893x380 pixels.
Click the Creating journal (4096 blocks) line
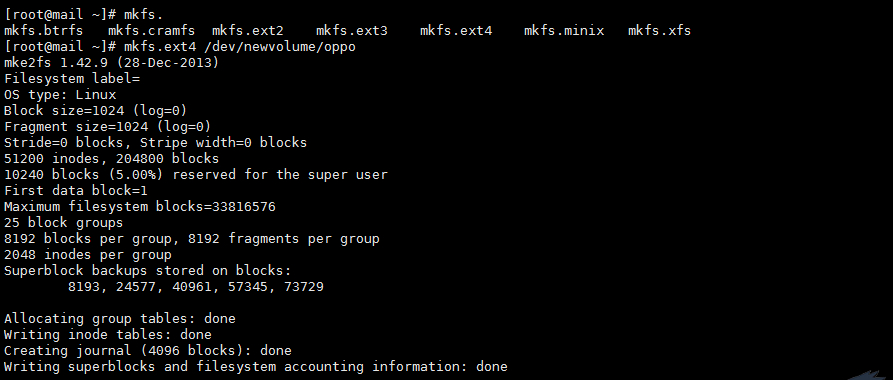tap(148, 350)
